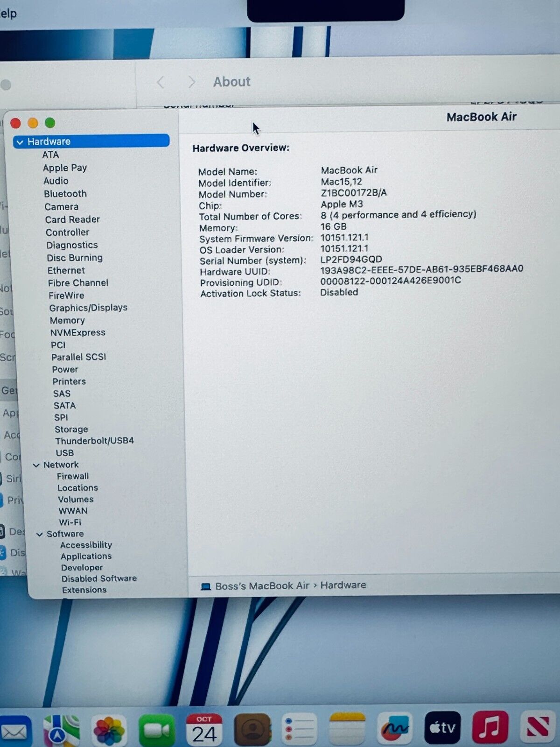The image size is (560, 747).
Task: Launch Music app from Dock
Action: click(x=490, y=727)
